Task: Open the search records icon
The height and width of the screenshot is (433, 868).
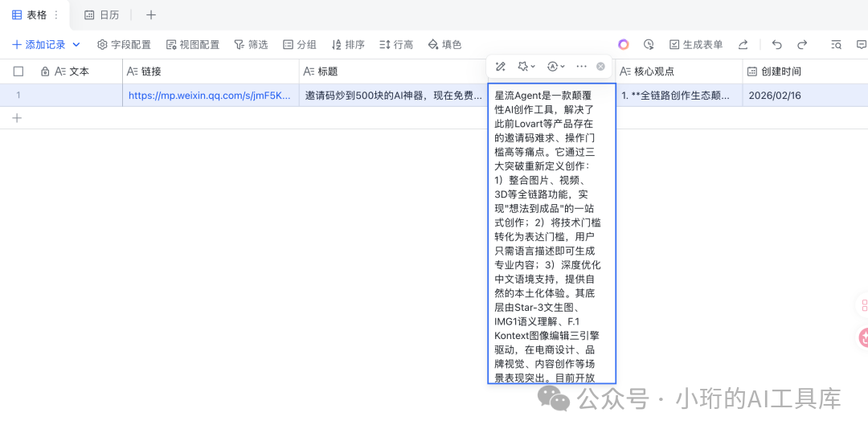Action: [837, 45]
